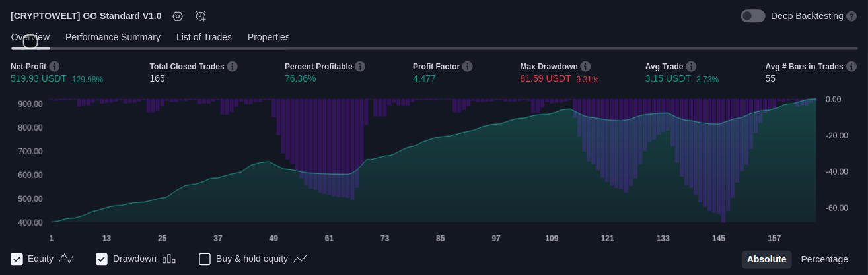
Task: Uncheck the Equity checkbox
Action: (17, 259)
